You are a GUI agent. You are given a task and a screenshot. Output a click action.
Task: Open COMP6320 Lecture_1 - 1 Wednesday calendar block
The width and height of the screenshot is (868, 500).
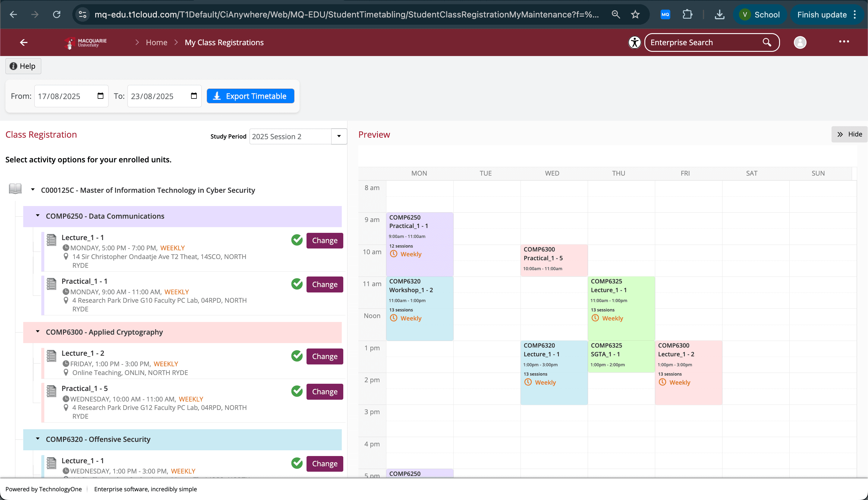click(x=554, y=373)
